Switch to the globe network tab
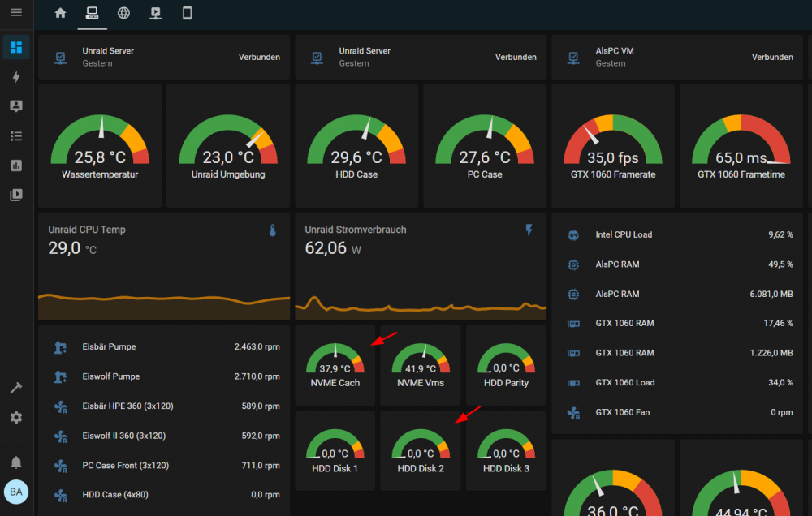The height and width of the screenshot is (516, 812). point(123,13)
